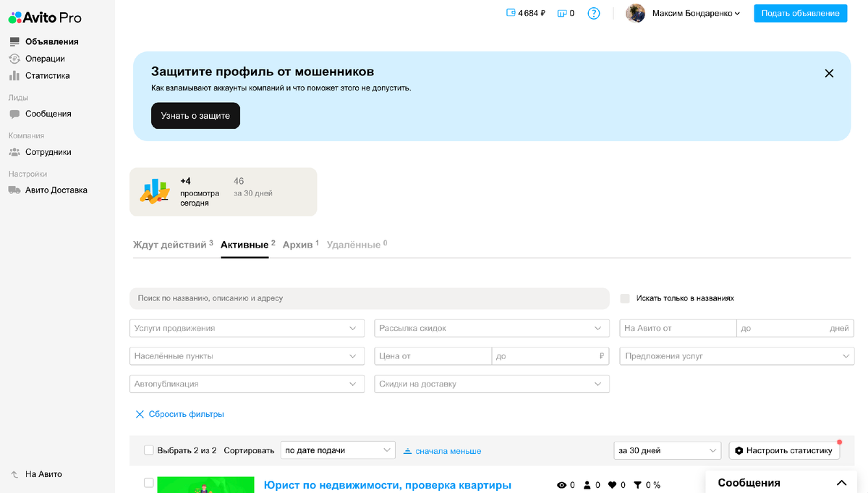
Task: Click the Авито Доставка truck icon
Action: [14, 190]
